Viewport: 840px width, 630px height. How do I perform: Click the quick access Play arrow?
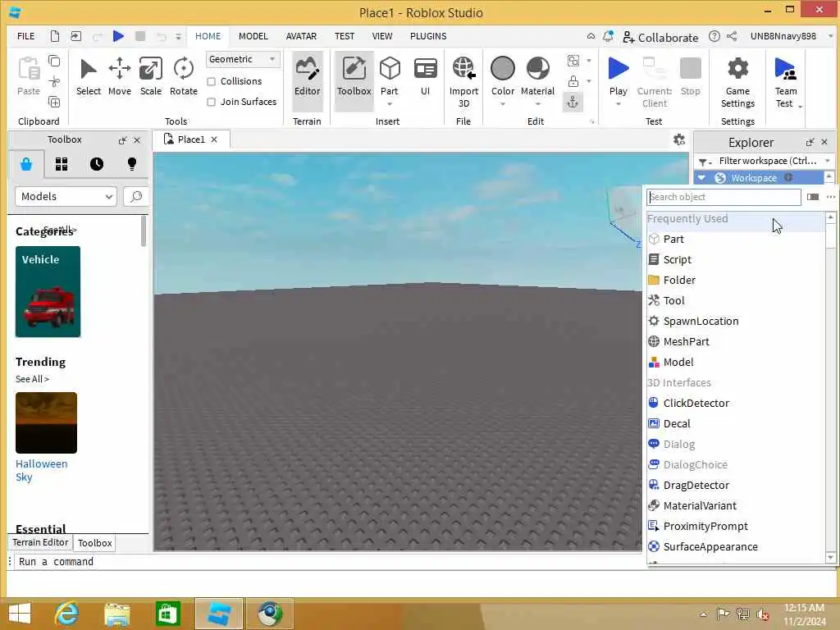[x=118, y=36]
